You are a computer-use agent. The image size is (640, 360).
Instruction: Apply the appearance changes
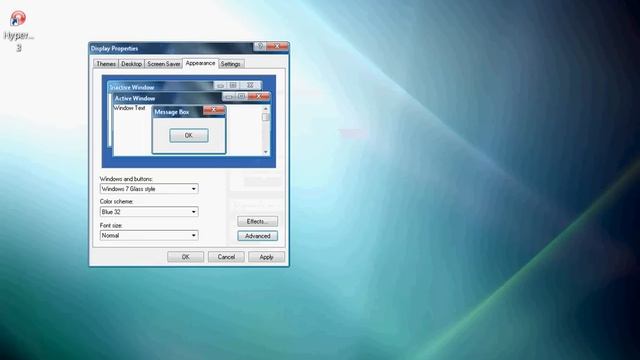[x=267, y=257]
